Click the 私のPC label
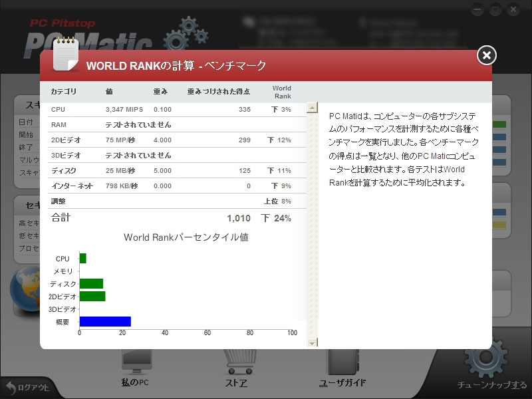 135,383
